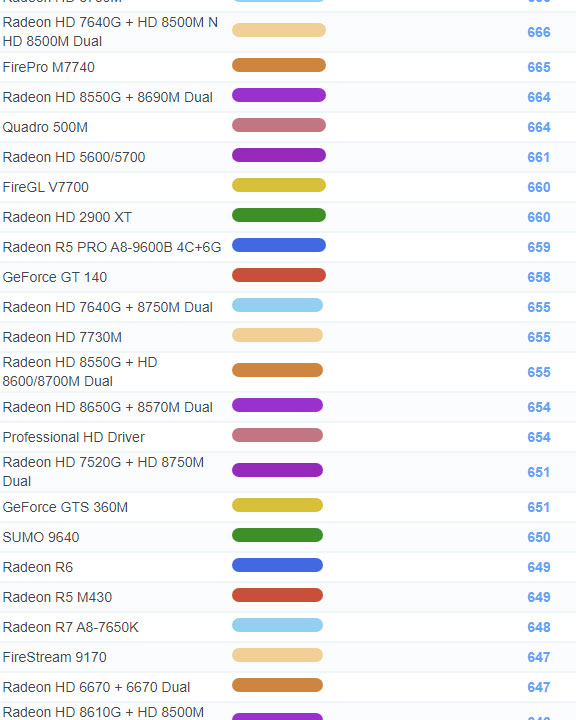Open Radeon HD 6670 + 6670 Dual
The height and width of the screenshot is (720, 576).
[96, 687]
